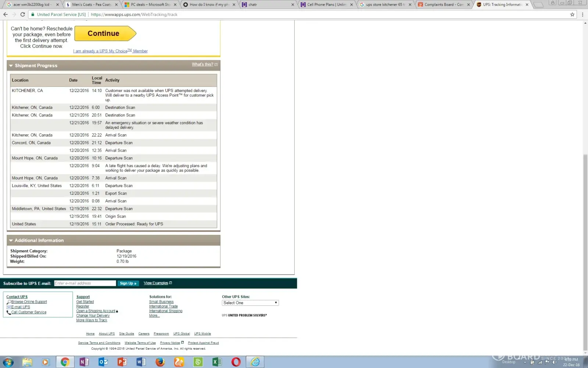Switch to the Cell Phone Plans tab
Image resolution: width=588 pixels, height=368 pixels.
[326, 5]
